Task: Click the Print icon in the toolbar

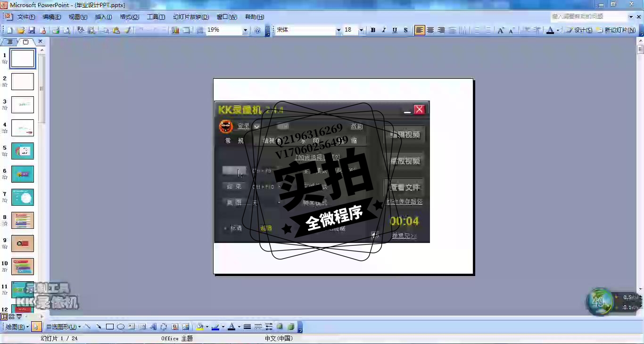Action: [56, 30]
